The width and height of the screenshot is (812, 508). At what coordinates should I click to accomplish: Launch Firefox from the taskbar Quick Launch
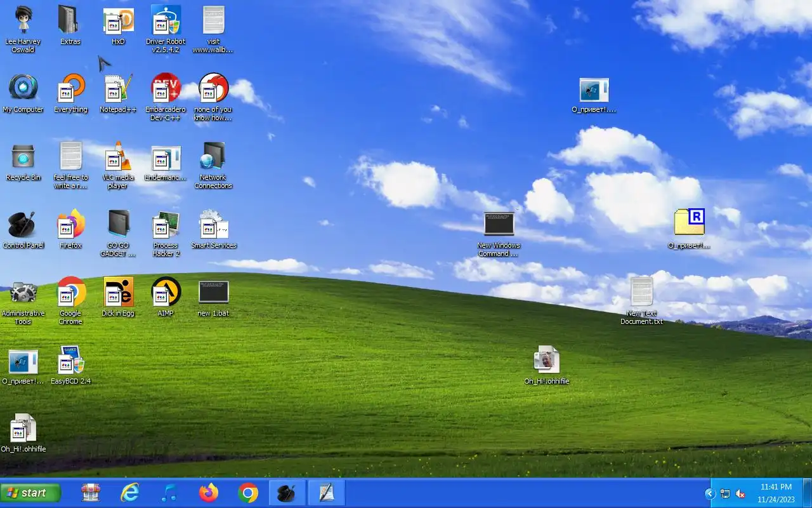pyautogui.click(x=209, y=493)
